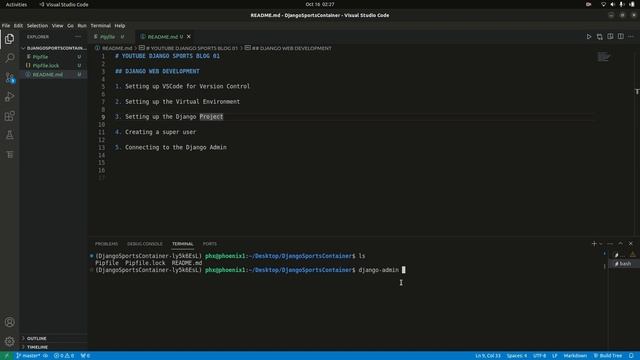
Task: Open the Source Control view
Action: click(x=9, y=77)
